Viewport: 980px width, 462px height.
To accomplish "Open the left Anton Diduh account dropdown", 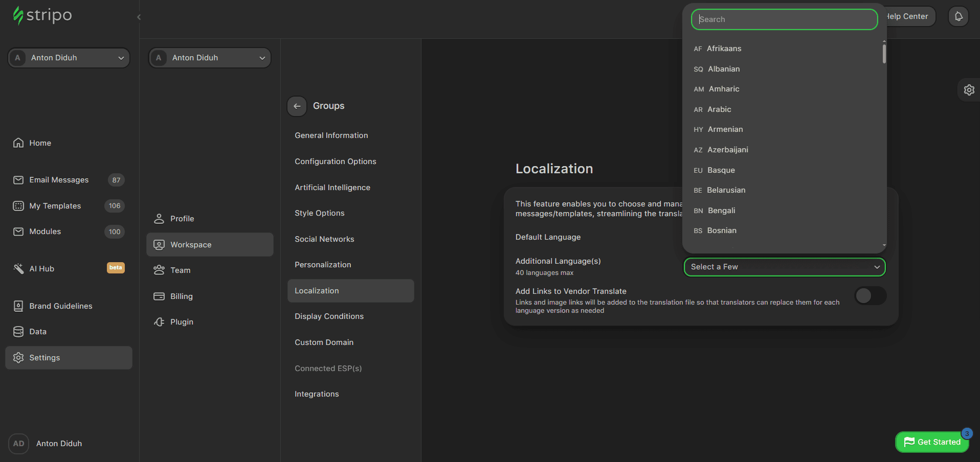I will (x=69, y=58).
